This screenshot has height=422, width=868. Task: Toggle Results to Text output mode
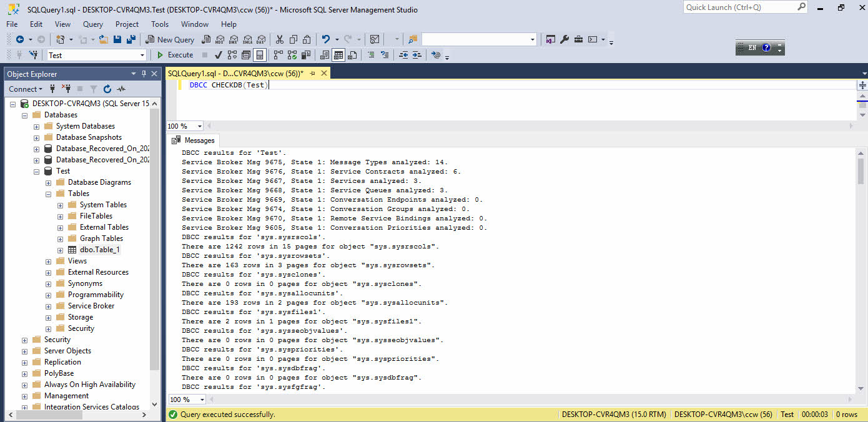pos(325,55)
